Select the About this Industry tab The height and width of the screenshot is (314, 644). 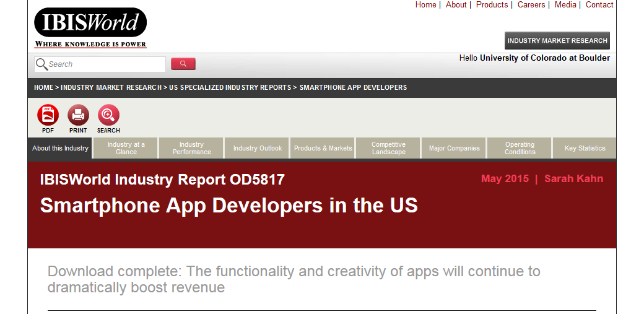(61, 148)
